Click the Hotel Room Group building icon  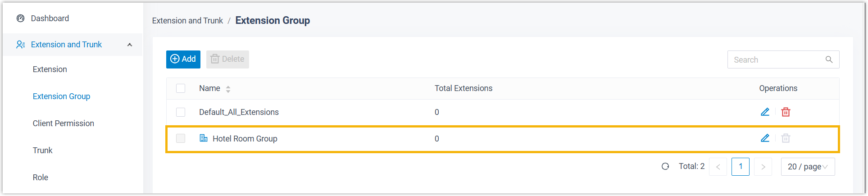pyautogui.click(x=204, y=138)
